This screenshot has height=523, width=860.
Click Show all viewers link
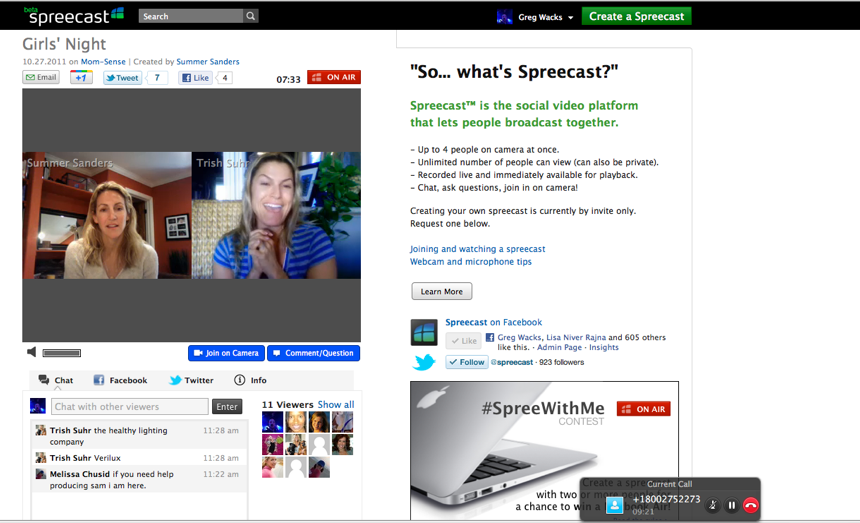click(x=336, y=405)
